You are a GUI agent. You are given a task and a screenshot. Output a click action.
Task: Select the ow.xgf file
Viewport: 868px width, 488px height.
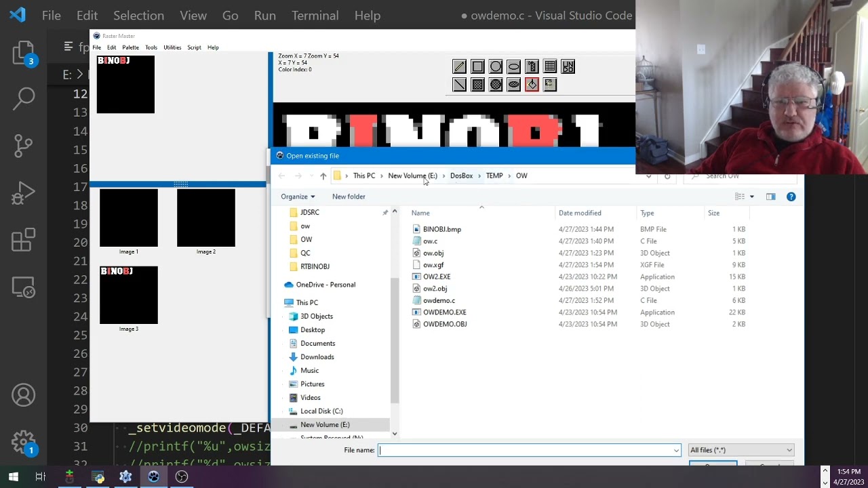(x=433, y=265)
